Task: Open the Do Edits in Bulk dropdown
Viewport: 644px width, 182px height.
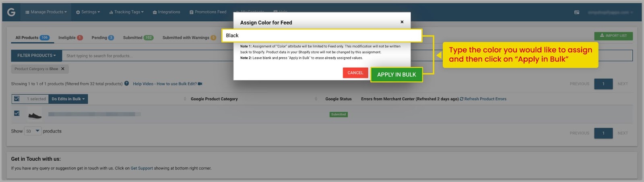Action: pyautogui.click(x=68, y=99)
